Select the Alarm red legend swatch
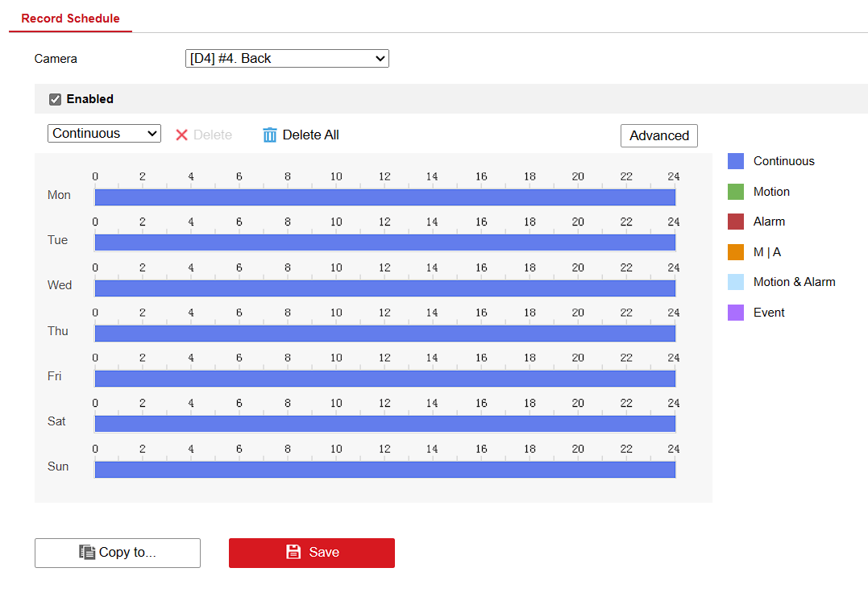868x597 pixels. 736,222
